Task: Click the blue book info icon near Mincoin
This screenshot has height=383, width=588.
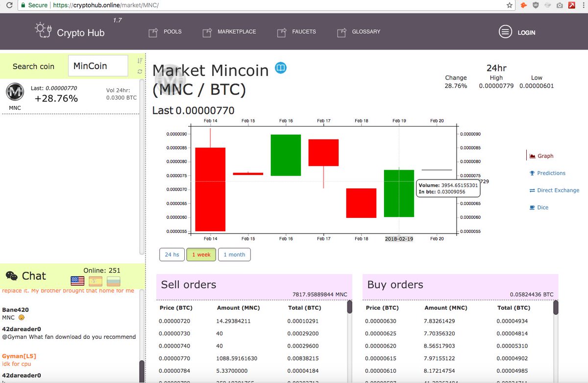Action: coord(280,68)
